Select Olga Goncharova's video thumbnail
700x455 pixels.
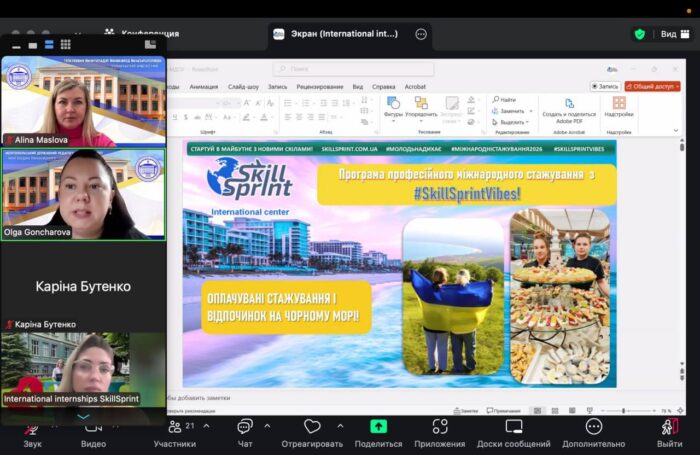point(83,195)
